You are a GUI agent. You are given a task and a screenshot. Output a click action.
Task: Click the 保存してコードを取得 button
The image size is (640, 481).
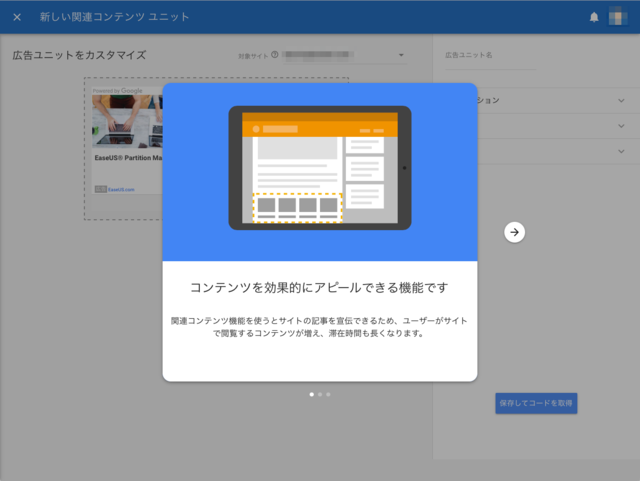click(x=536, y=403)
